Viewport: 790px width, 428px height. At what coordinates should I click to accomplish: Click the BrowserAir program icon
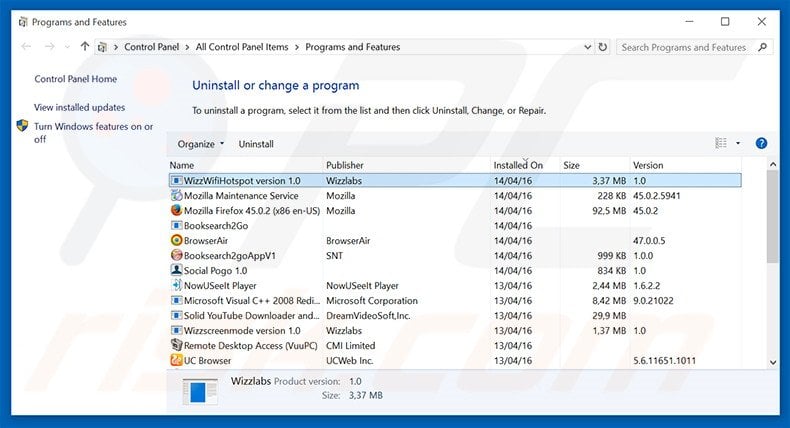tap(176, 240)
